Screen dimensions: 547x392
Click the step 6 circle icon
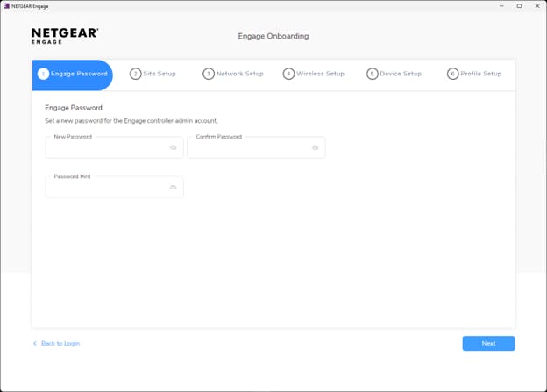click(x=452, y=74)
